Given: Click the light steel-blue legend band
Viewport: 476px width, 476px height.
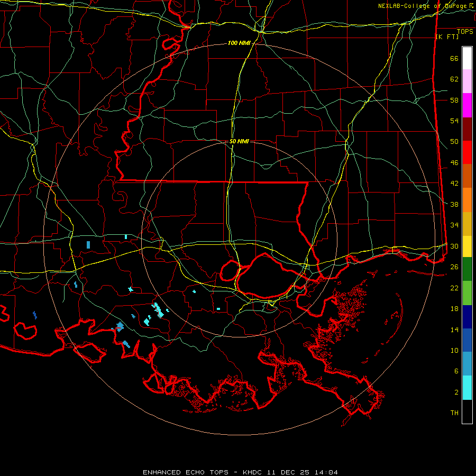Looking at the screenshot, I should (467, 364).
